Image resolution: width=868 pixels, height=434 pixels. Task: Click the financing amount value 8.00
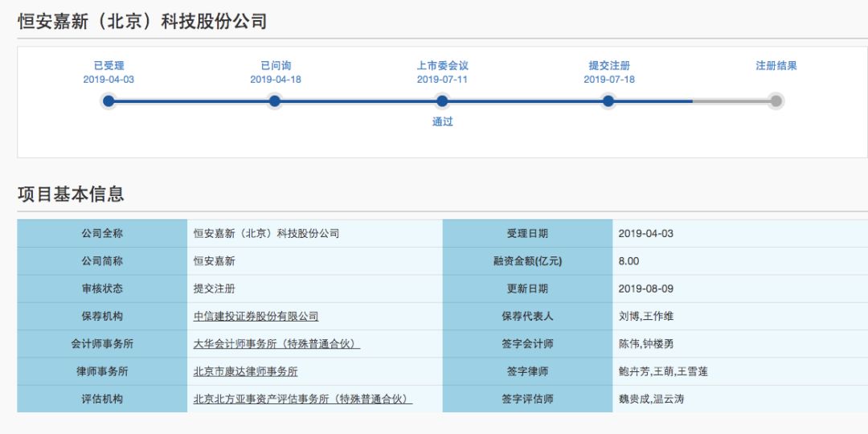tap(628, 261)
